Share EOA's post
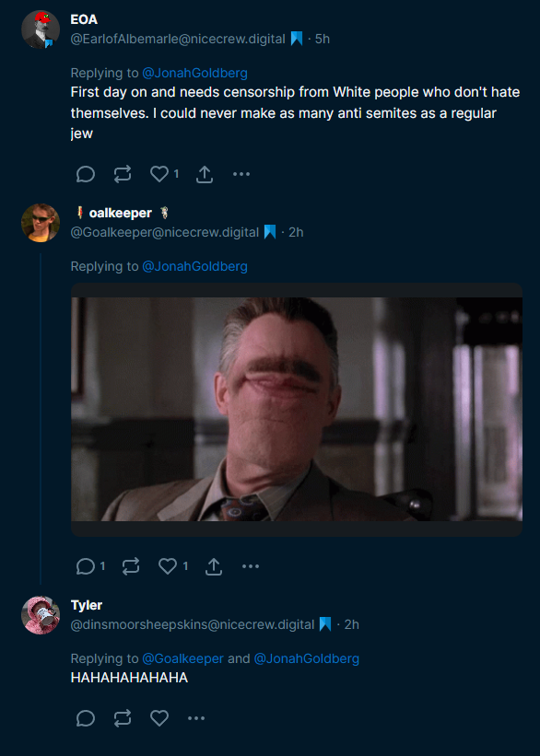 pyautogui.click(x=205, y=174)
